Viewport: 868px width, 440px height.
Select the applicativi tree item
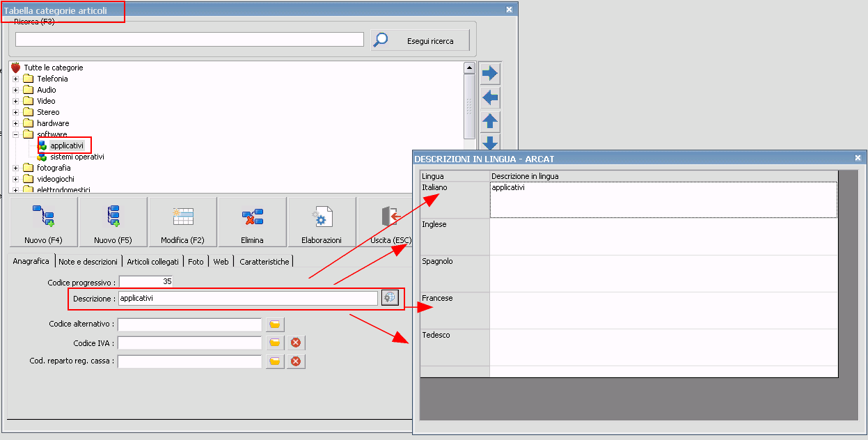click(67, 146)
